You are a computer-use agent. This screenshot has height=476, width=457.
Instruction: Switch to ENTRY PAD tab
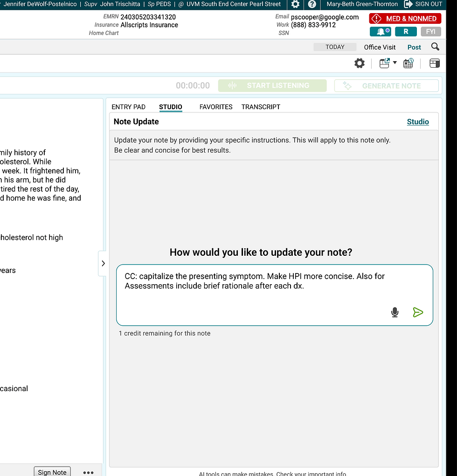129,107
